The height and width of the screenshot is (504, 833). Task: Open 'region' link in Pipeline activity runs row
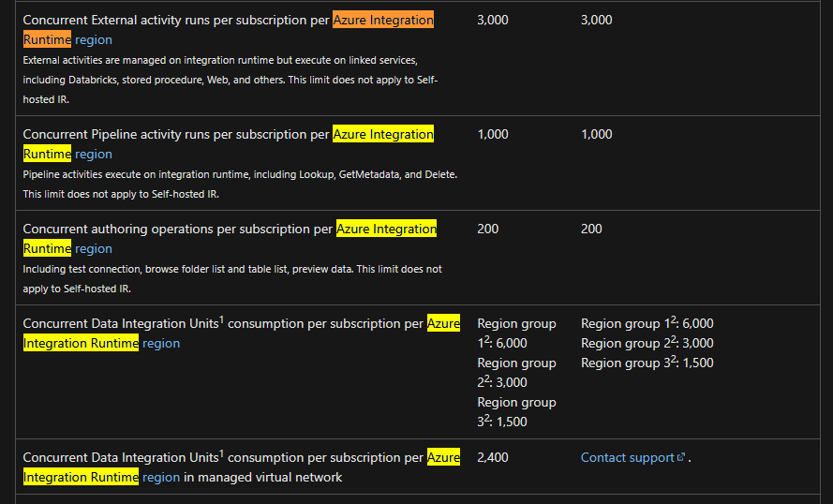[x=93, y=154]
